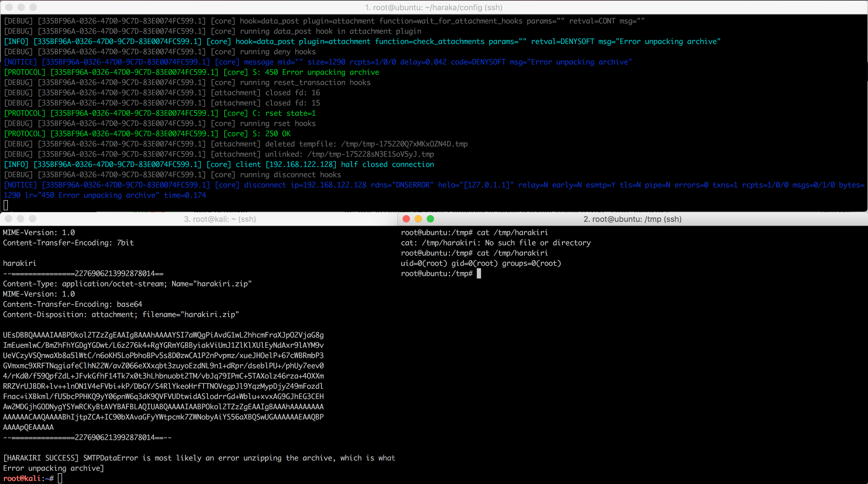Click the empty cursor line in haraka log terminal
Screen dimensions: 868x484
(x=6, y=205)
